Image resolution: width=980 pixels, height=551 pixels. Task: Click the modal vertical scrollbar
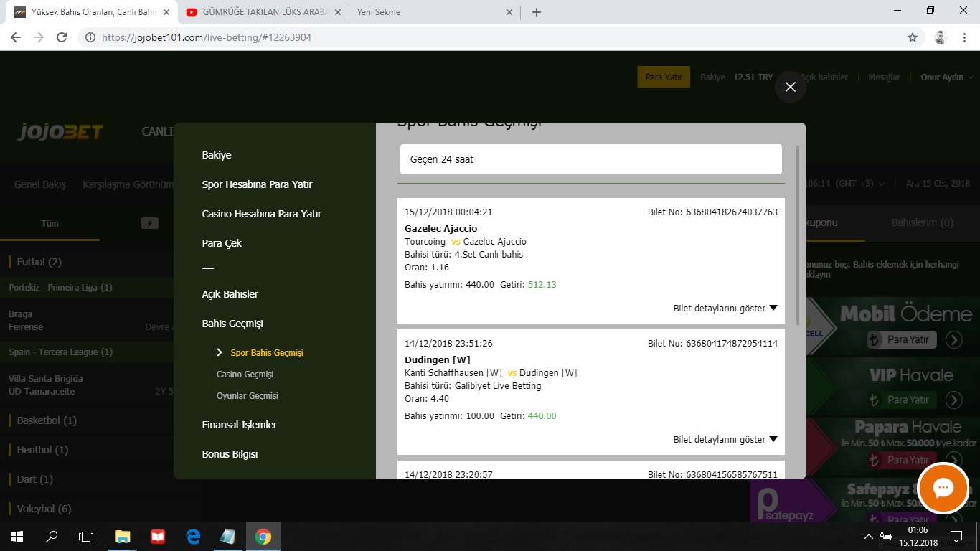click(x=798, y=237)
